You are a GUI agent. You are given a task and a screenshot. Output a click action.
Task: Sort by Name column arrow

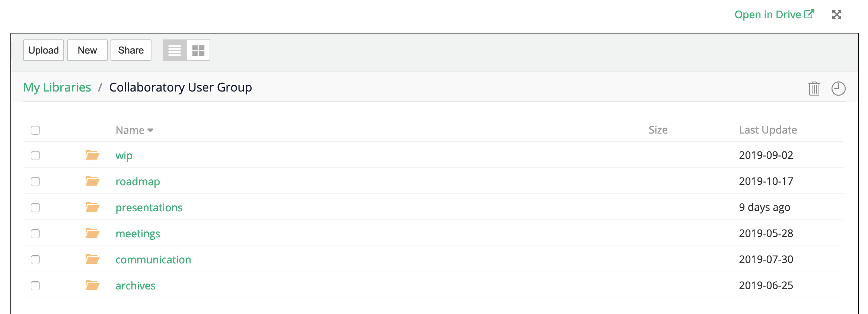click(150, 130)
